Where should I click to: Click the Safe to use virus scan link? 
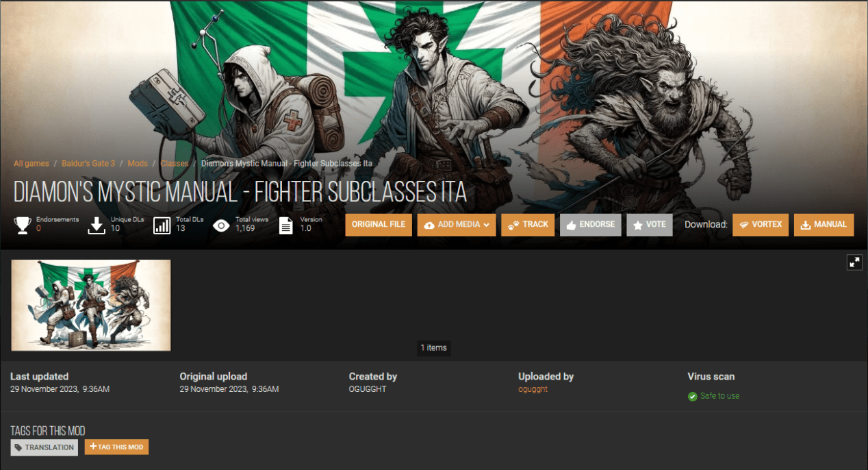(x=719, y=396)
